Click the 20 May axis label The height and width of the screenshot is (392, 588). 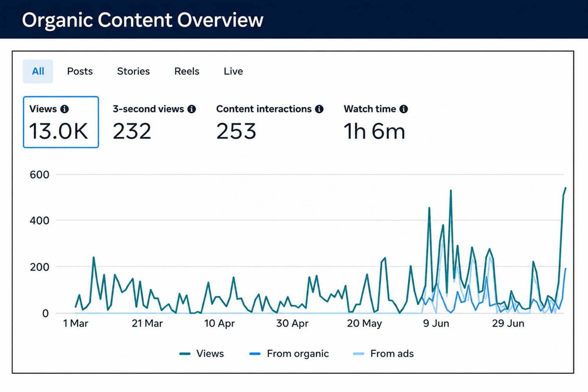pyautogui.click(x=364, y=323)
